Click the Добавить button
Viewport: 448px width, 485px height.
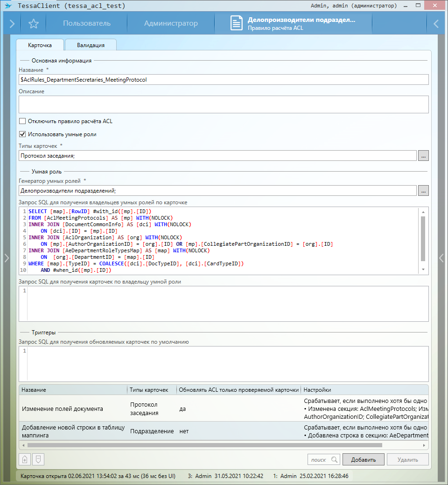click(363, 459)
